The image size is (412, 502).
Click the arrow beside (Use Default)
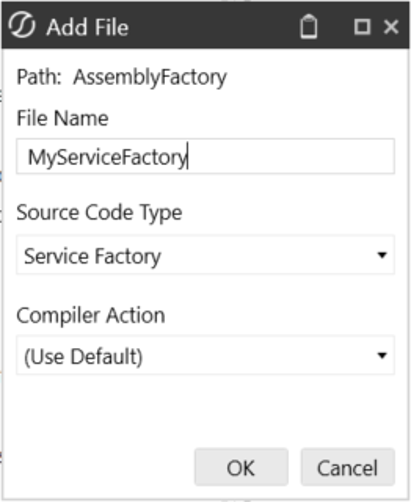click(382, 356)
